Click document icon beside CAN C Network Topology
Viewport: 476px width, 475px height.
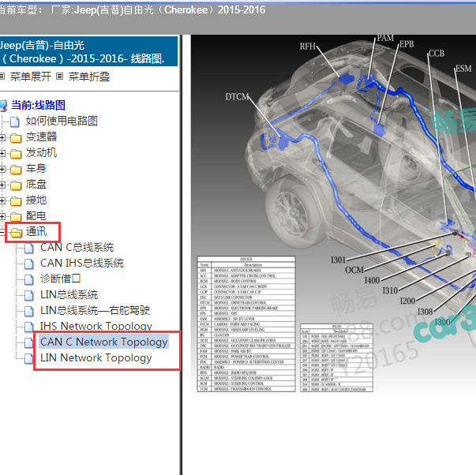click(x=29, y=342)
